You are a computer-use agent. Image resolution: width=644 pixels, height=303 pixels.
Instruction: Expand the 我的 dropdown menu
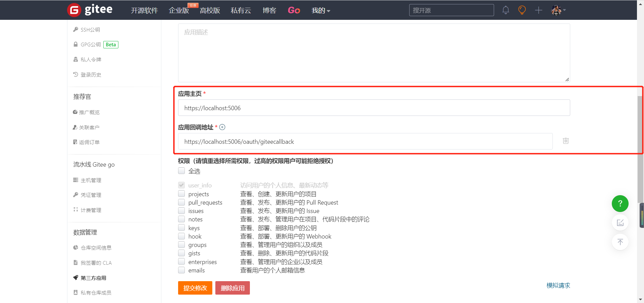coord(321,11)
